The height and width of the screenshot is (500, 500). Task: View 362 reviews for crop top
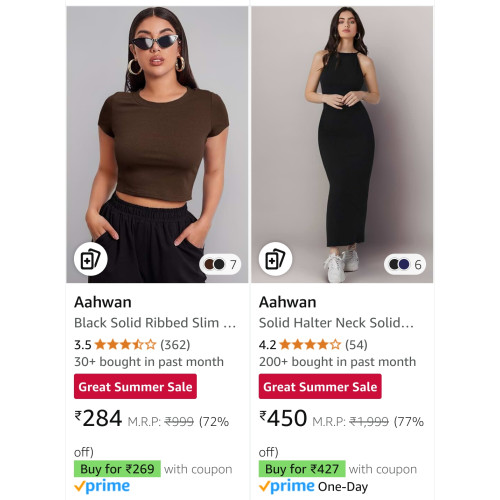click(x=175, y=344)
